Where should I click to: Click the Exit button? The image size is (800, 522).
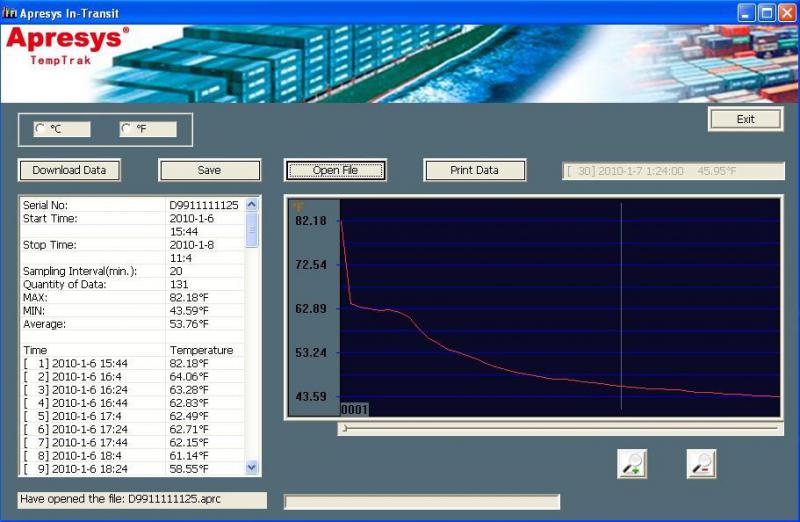tap(745, 119)
